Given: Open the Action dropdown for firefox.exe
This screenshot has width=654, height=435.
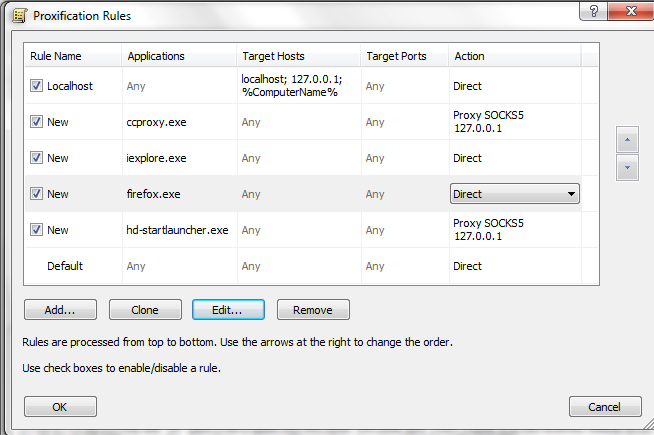Looking at the screenshot, I should (x=515, y=194).
